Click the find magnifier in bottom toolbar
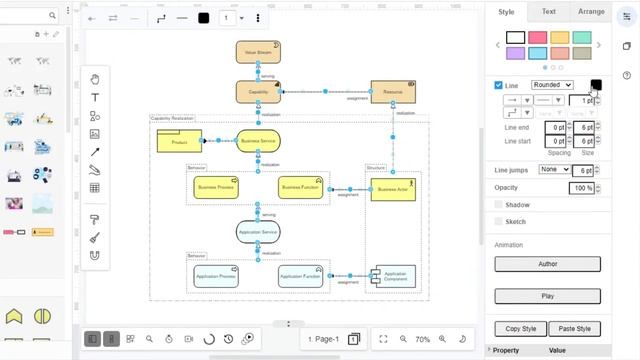Image resolution: width=640 pixels, height=360 pixels. pyautogui.click(x=149, y=339)
